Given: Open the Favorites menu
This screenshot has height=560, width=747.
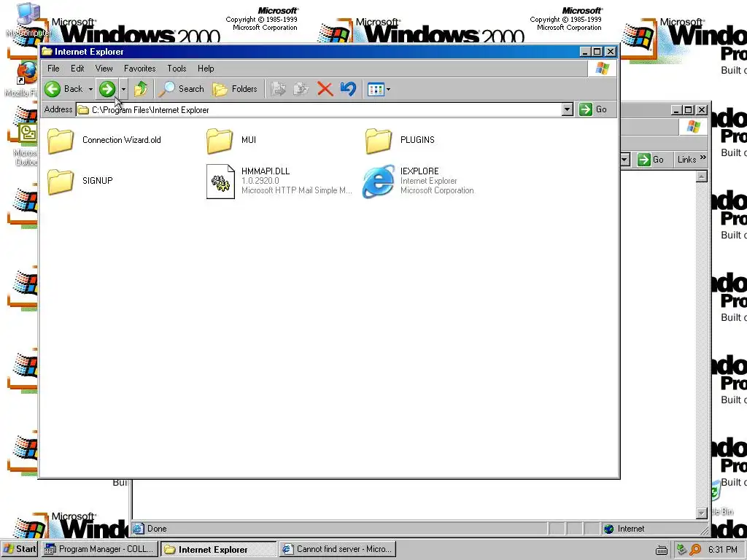Looking at the screenshot, I should tap(139, 69).
